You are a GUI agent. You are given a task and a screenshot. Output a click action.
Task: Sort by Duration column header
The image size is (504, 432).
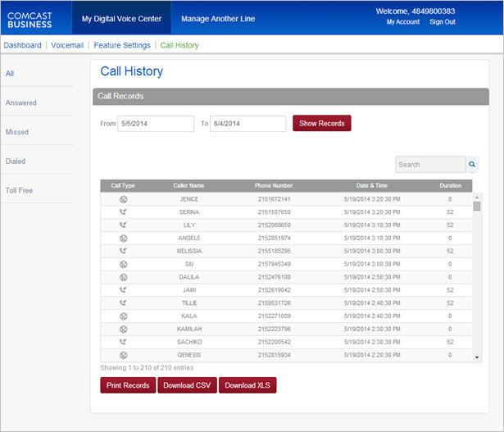pos(451,186)
